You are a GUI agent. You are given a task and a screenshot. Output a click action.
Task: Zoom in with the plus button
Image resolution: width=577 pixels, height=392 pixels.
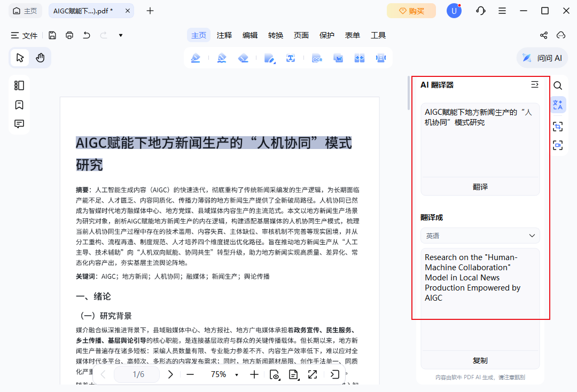254,374
